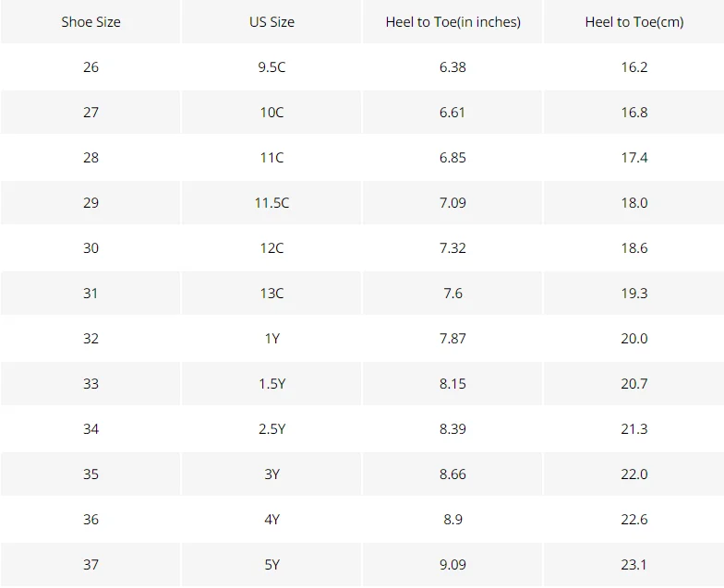Click the US Size column header

(x=271, y=22)
